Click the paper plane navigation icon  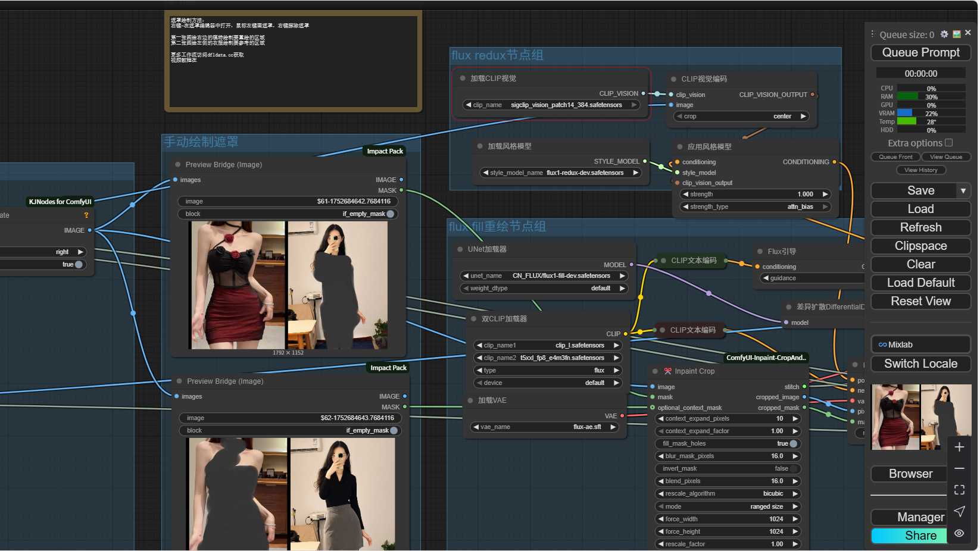tap(959, 511)
